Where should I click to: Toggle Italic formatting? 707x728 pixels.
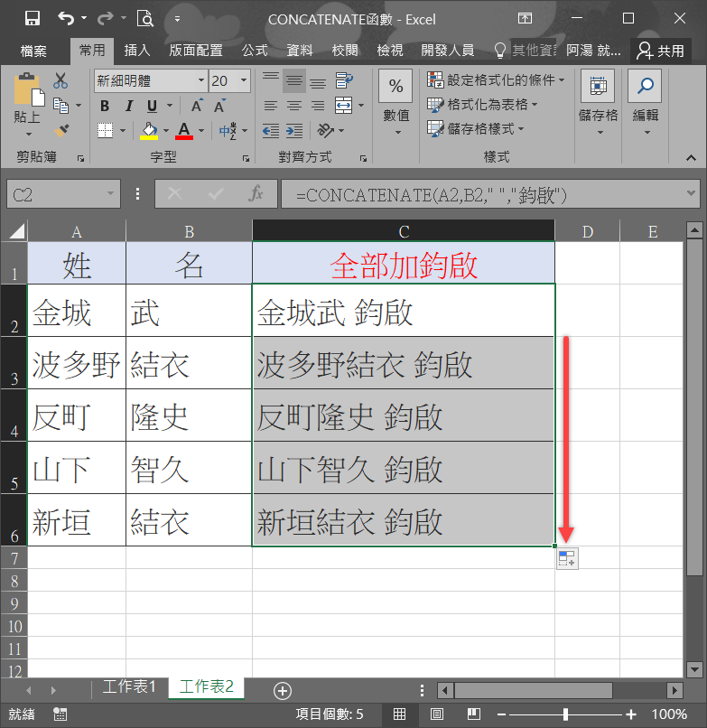[128, 106]
